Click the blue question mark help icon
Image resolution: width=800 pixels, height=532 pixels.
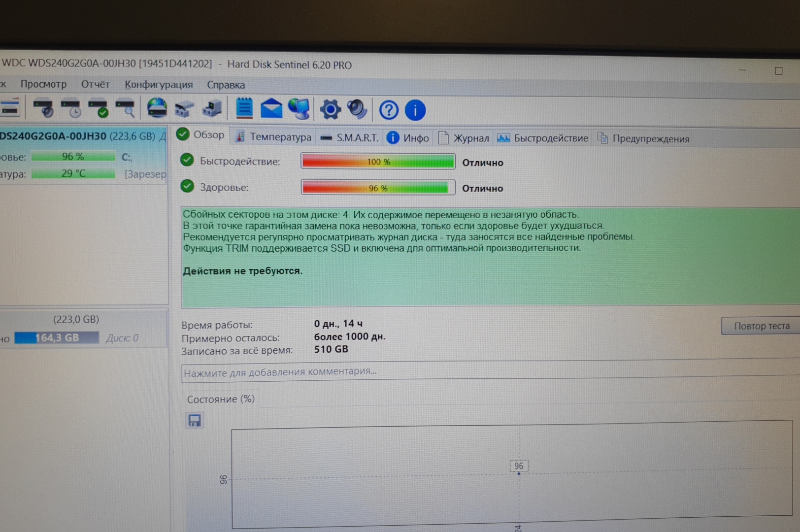[x=389, y=110]
